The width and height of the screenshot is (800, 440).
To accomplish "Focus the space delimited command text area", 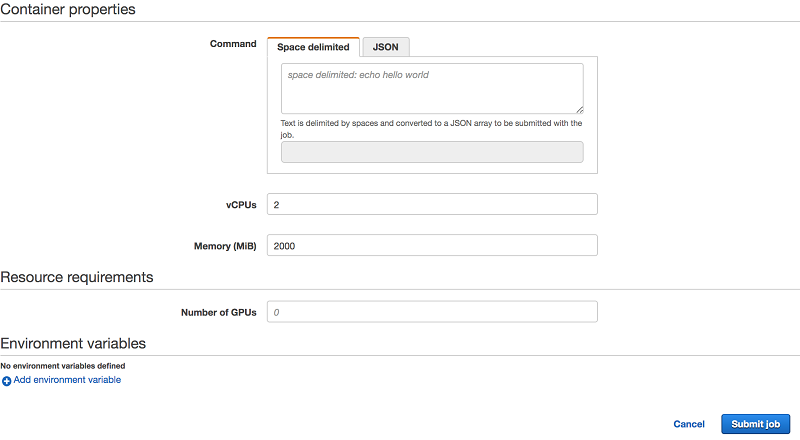I will coord(432,88).
